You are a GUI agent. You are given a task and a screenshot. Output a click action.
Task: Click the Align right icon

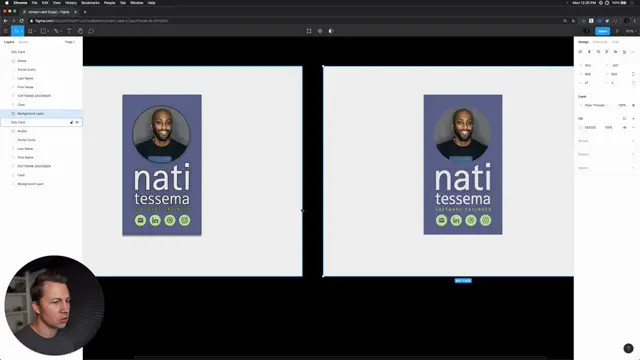(598, 52)
